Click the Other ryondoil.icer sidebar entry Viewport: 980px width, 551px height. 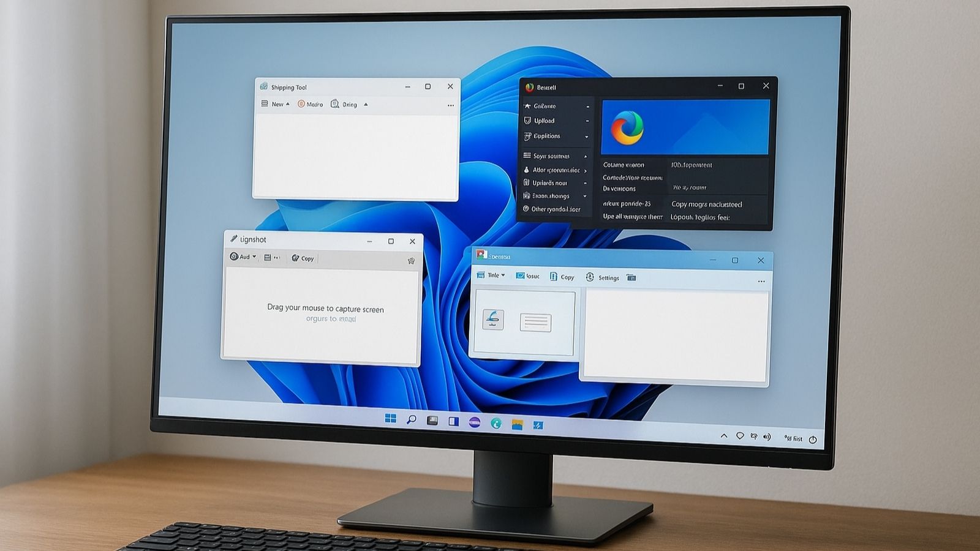coord(555,209)
